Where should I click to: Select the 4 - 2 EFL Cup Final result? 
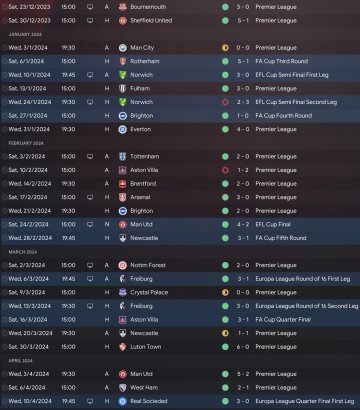[x=243, y=225]
